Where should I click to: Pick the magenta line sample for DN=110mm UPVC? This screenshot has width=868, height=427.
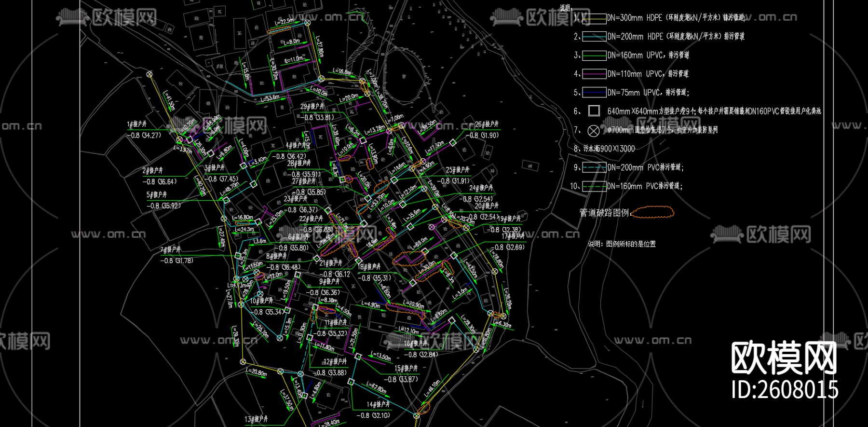click(594, 74)
